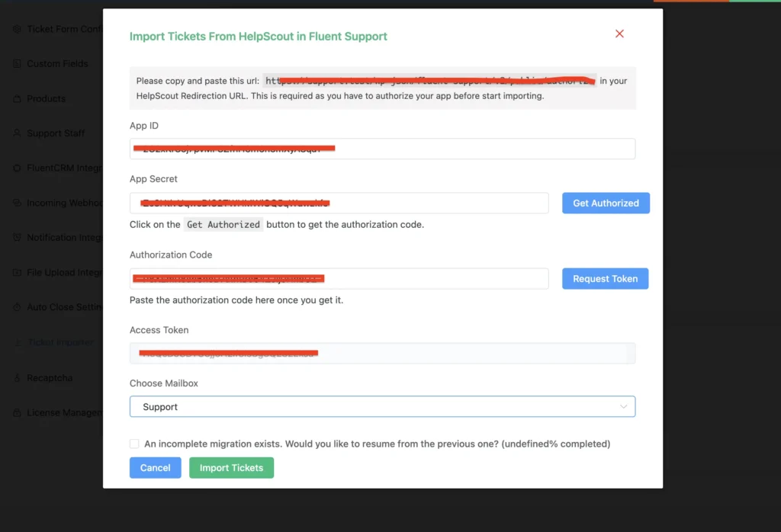Click the FluentCRM Integration icon

[x=17, y=168]
